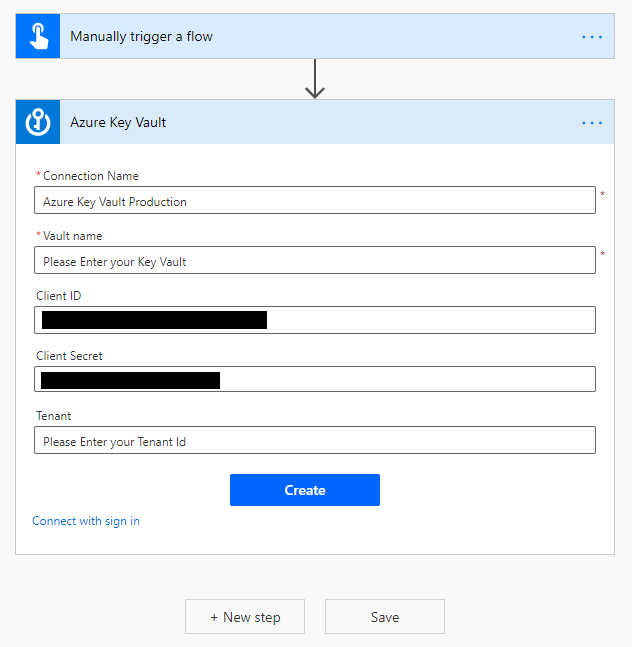632x647 pixels.
Task: Click the manual trigger hand icon
Action: (38, 36)
